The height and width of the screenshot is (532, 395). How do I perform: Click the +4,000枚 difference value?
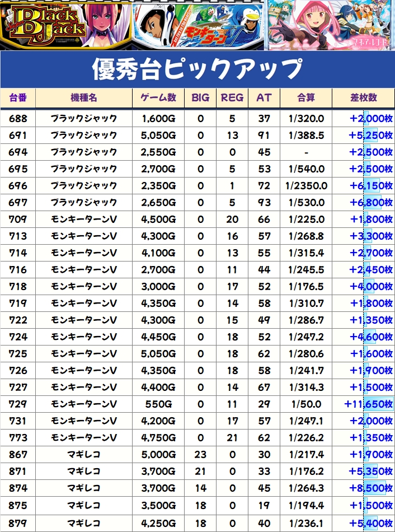point(371,286)
